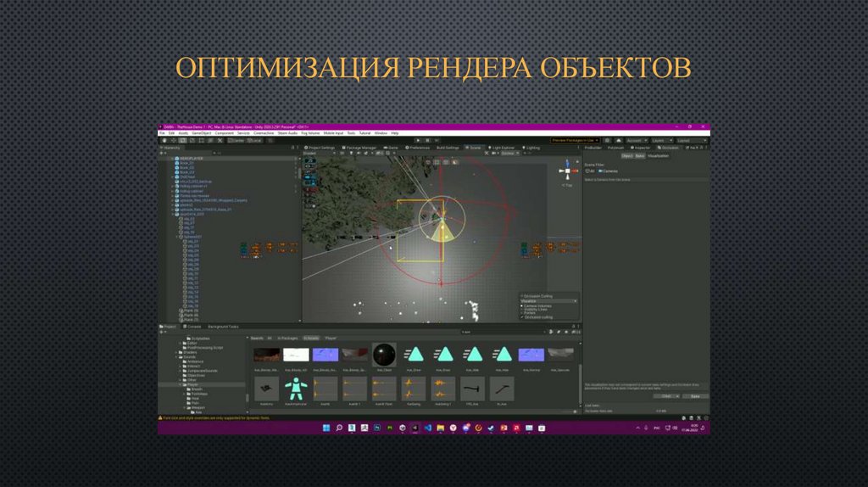Collapse the Sounds folder in Project tree
Screen dimensions: 868x487
[x=176, y=357]
